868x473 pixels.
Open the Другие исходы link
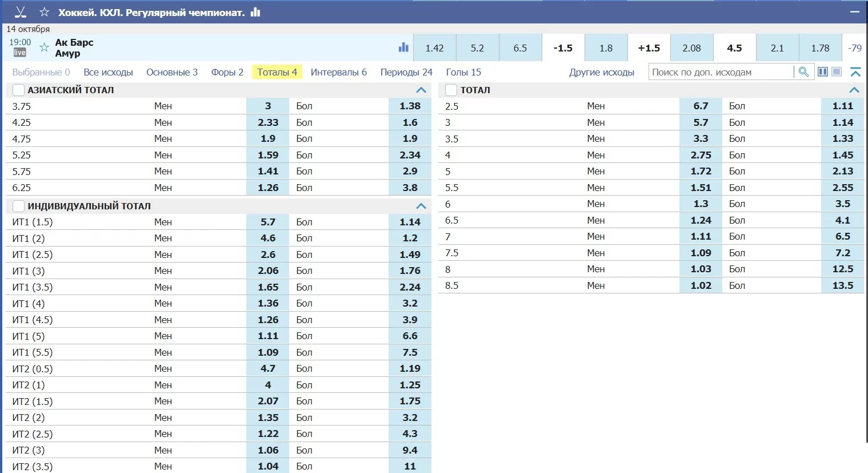601,72
